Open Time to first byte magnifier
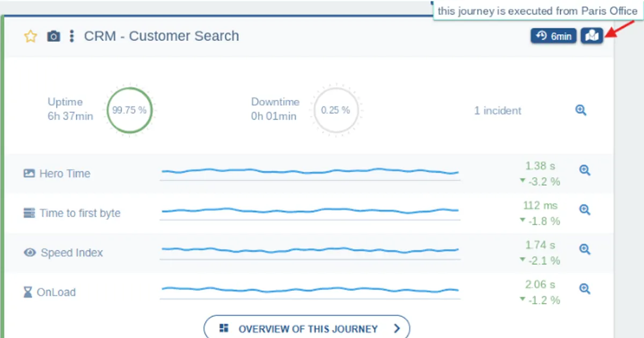 (585, 210)
